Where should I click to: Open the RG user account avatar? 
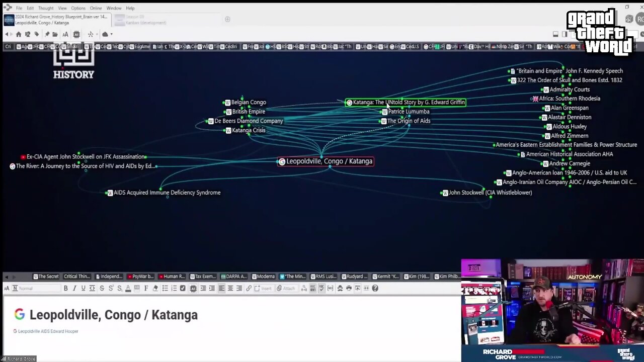640,19
